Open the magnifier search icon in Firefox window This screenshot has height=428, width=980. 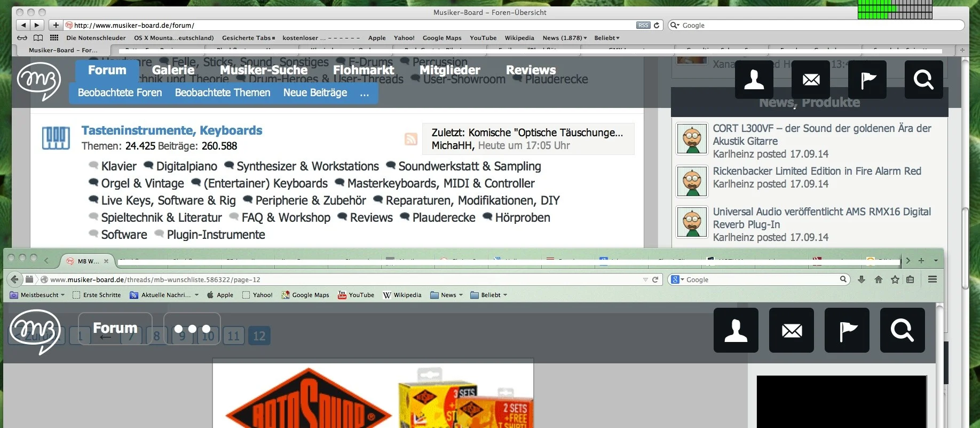pyautogui.click(x=903, y=330)
